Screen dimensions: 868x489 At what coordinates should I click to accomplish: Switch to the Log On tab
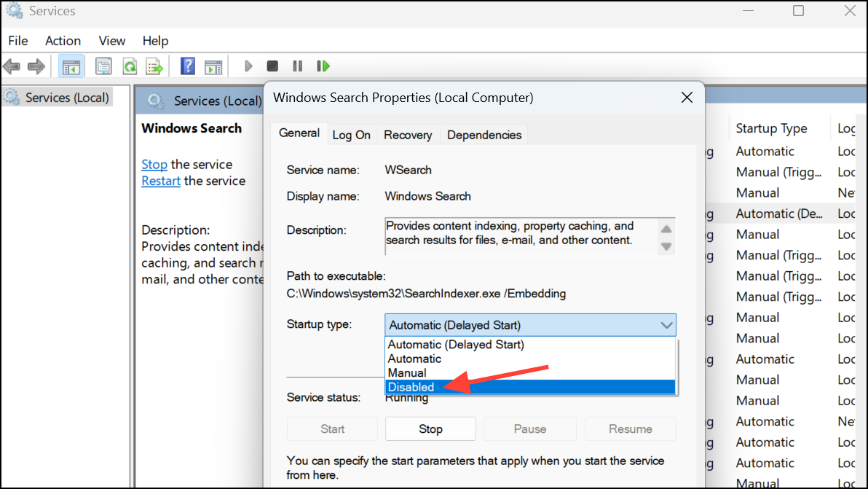[351, 135]
